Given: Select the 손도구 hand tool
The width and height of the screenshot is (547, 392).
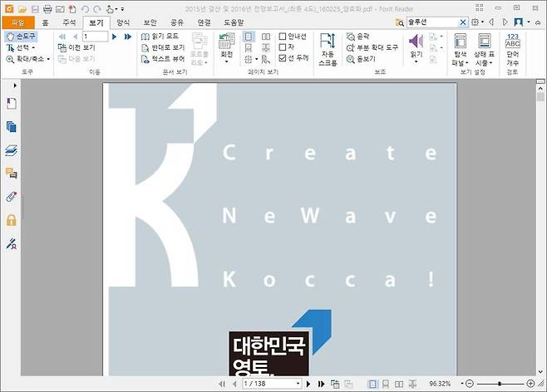Looking at the screenshot, I should tap(22, 37).
